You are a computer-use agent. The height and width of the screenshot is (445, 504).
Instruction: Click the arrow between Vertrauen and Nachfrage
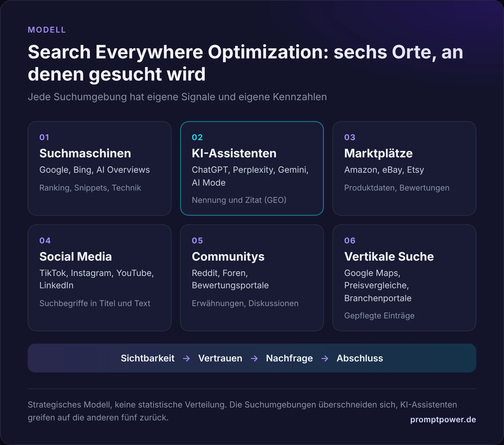(254, 359)
